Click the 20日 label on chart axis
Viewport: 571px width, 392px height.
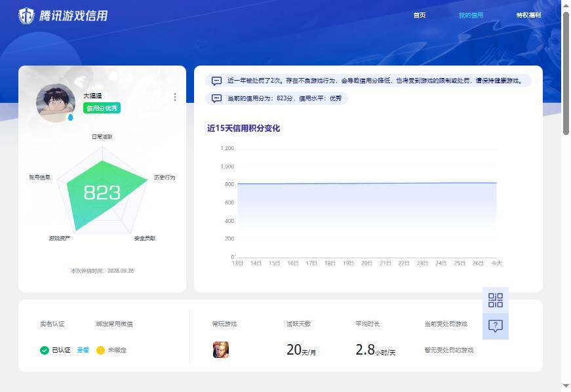point(366,263)
